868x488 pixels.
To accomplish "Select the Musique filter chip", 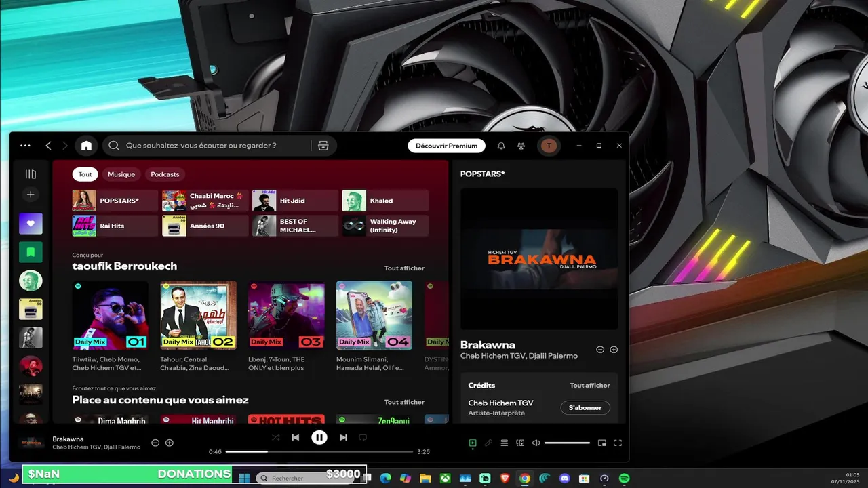I will click(x=121, y=174).
